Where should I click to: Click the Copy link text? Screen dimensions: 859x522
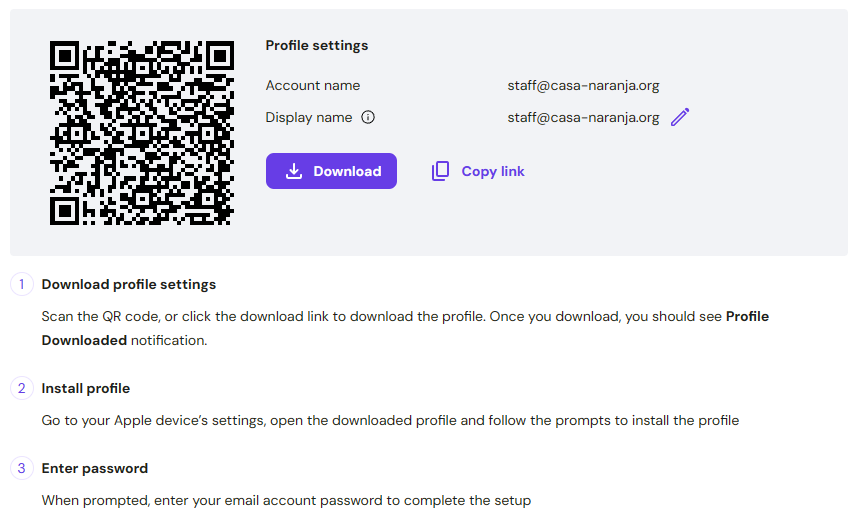coord(493,171)
